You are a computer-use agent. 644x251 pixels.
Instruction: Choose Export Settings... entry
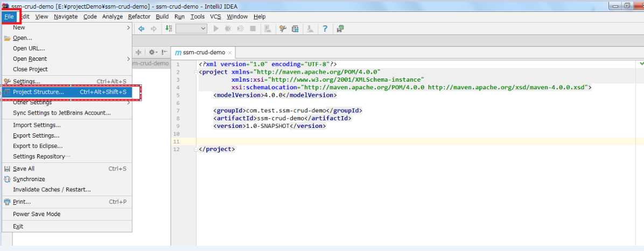(67, 135)
